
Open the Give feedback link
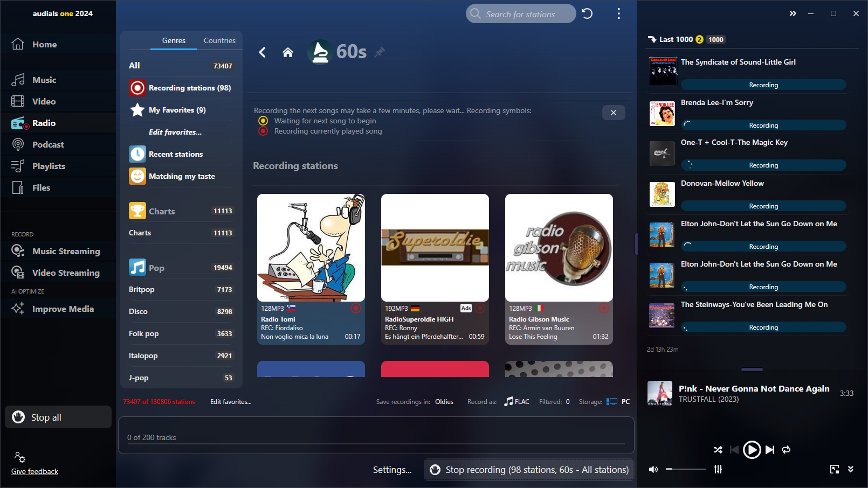point(35,471)
